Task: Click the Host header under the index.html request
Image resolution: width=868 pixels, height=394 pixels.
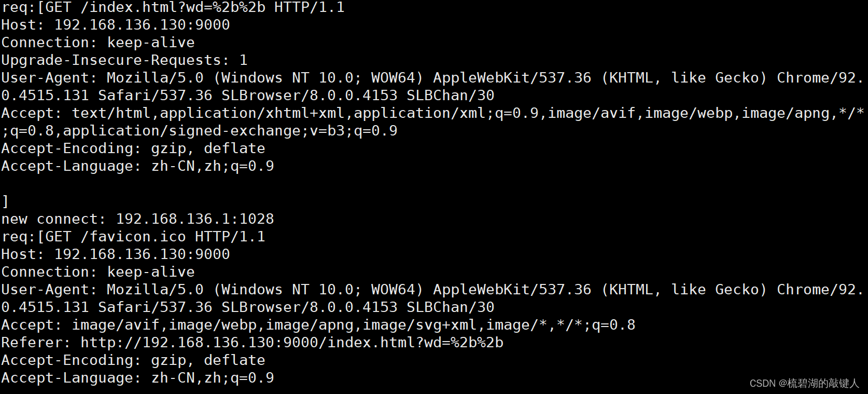Action: pos(115,25)
